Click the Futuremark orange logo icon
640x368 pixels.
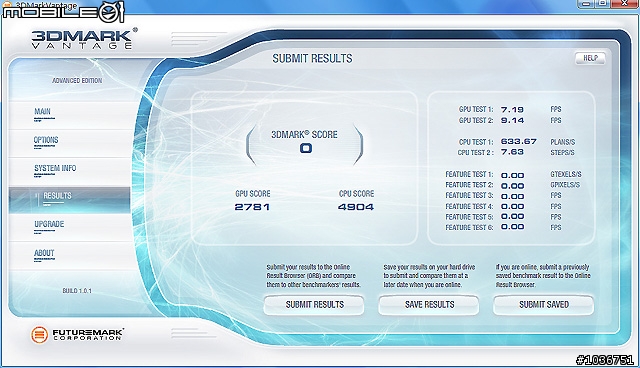click(x=39, y=335)
